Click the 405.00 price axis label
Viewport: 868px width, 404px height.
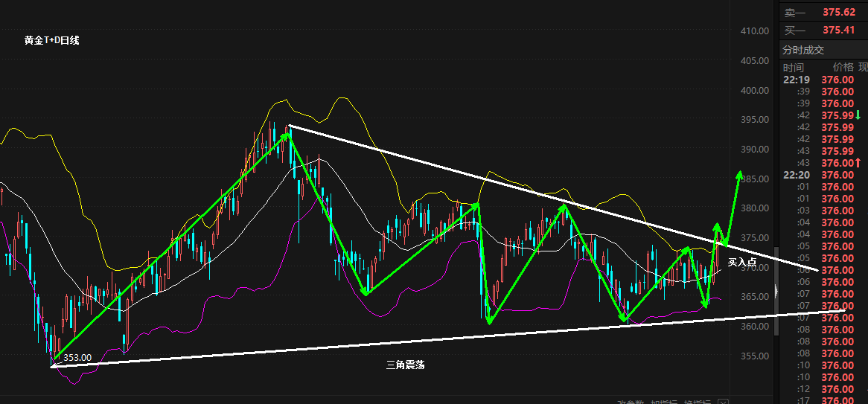coord(755,61)
